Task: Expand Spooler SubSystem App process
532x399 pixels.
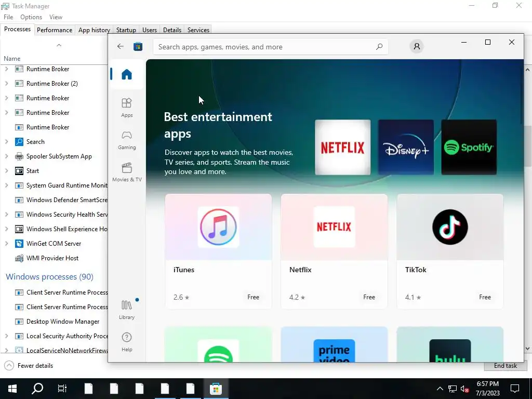Action: coord(6,156)
